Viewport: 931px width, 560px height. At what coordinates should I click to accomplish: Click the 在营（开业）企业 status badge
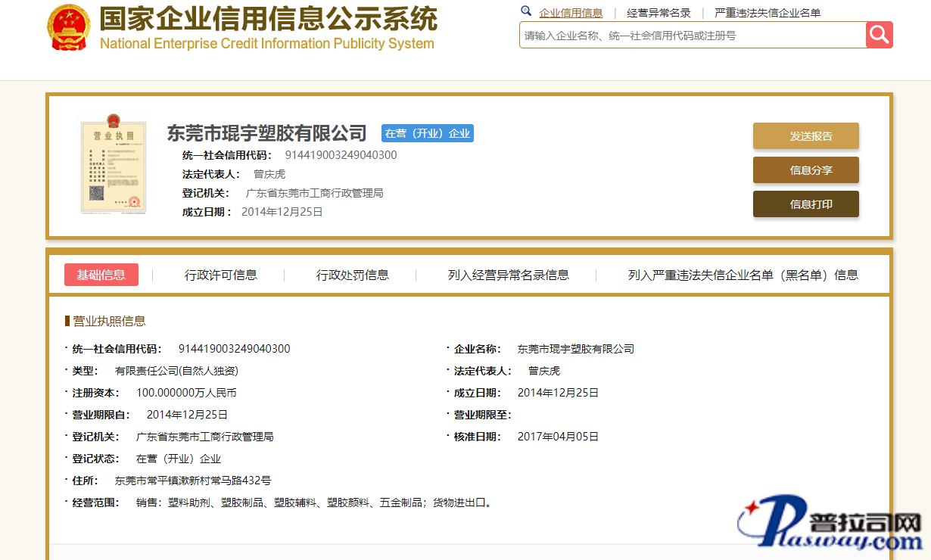click(427, 134)
